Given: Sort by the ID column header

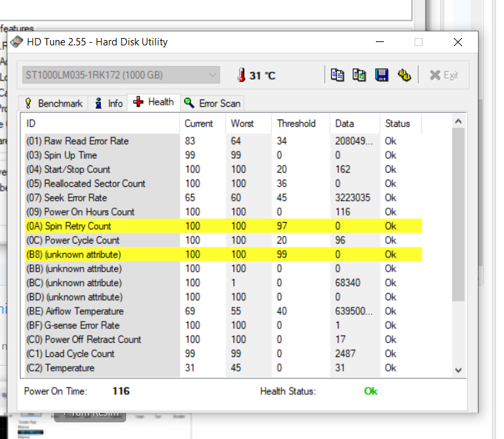Looking at the screenshot, I should point(101,123).
